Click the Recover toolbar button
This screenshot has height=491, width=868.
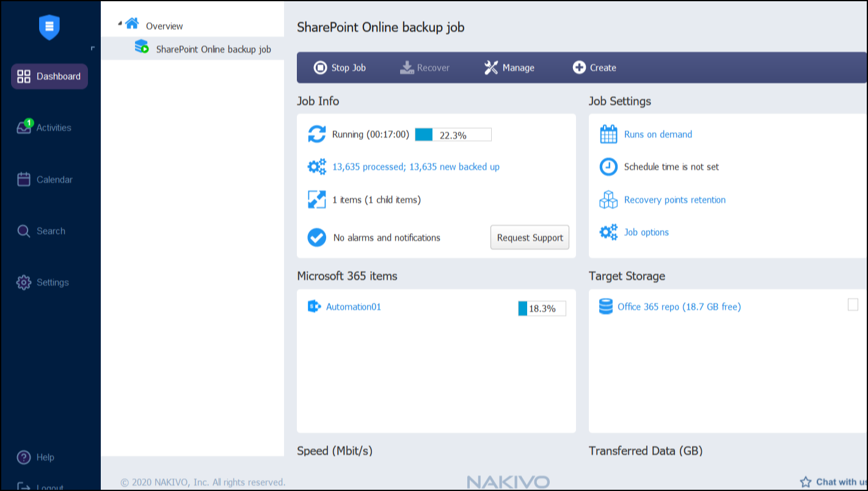point(425,67)
